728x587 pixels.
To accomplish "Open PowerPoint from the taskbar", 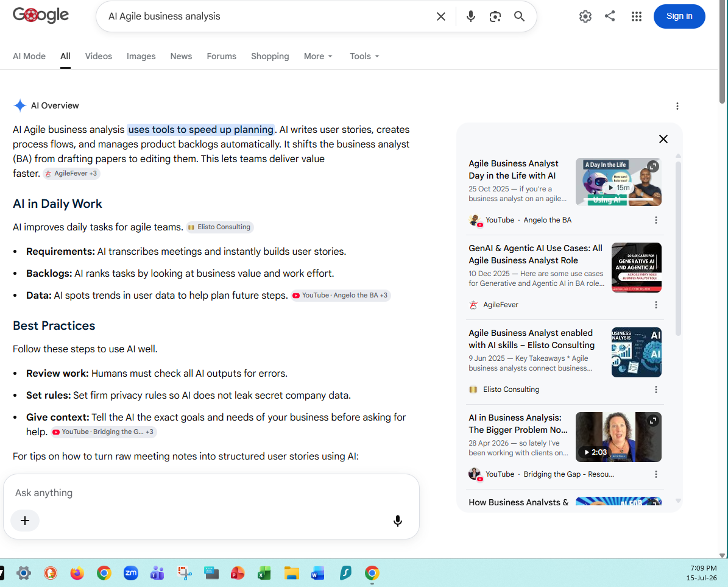I will point(238,574).
